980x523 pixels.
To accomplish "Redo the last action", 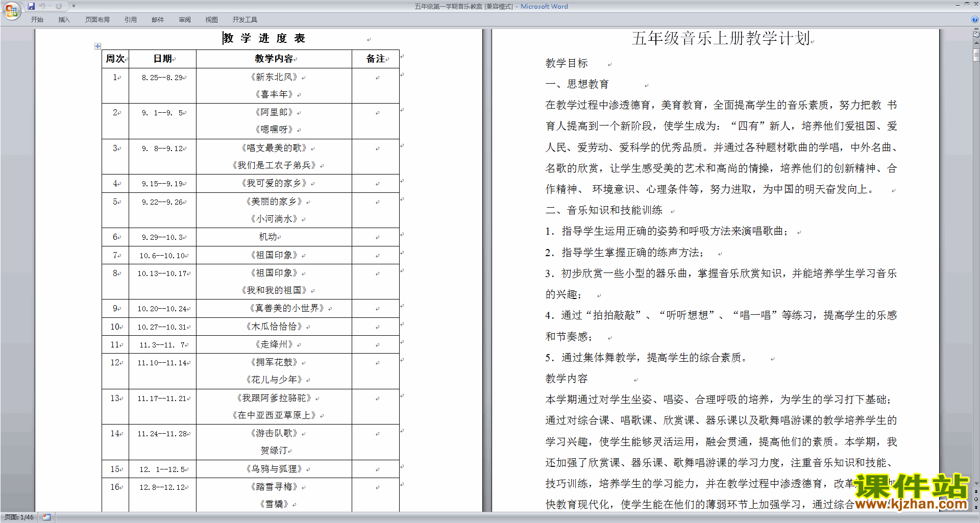I will click(x=59, y=6).
